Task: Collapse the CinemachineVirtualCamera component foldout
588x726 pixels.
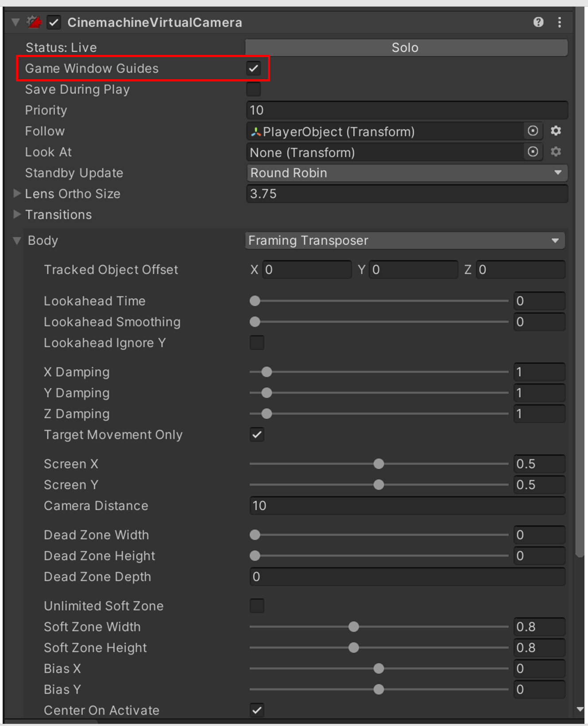Action: pos(15,22)
